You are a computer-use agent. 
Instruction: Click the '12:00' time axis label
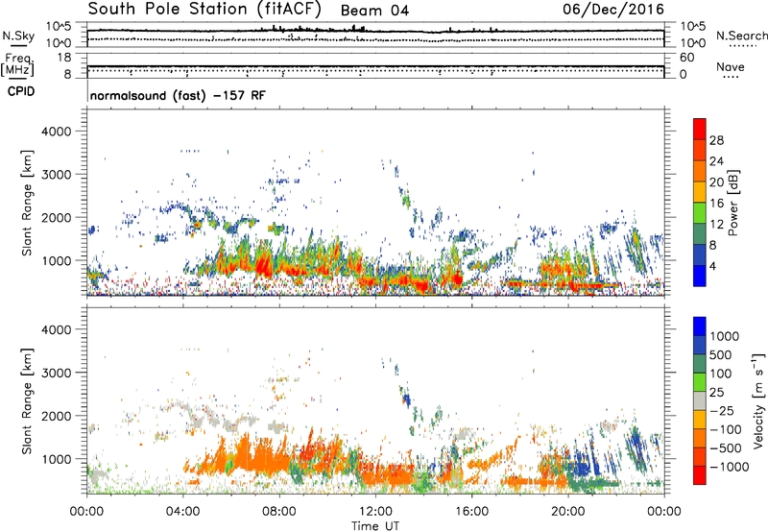pos(375,512)
